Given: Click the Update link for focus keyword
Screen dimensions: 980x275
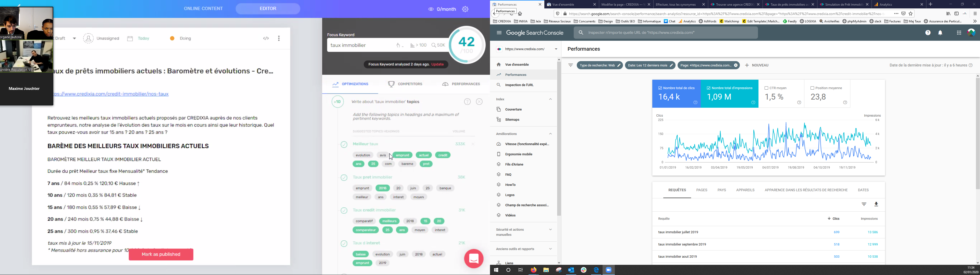Looking at the screenshot, I should [437, 65].
